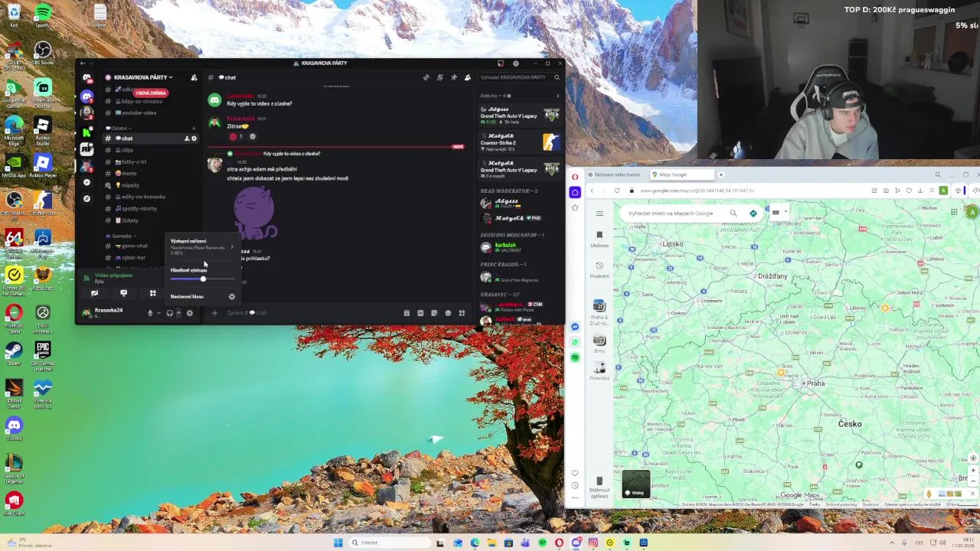Open Google apps grid in Maps

click(x=954, y=212)
